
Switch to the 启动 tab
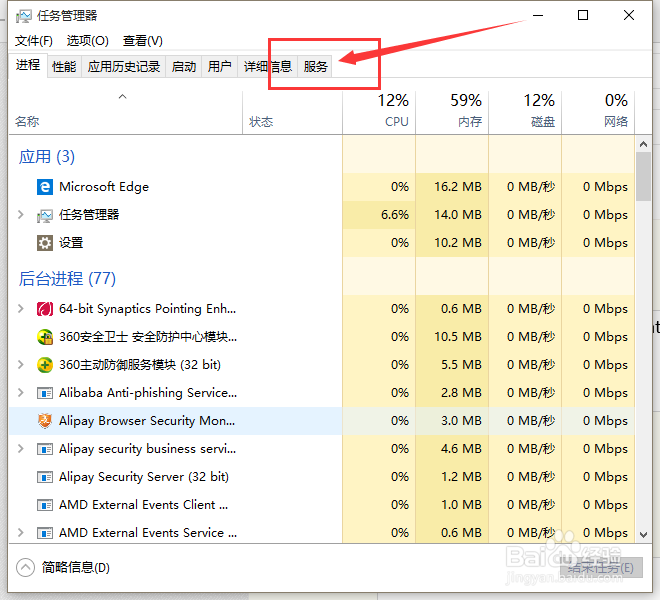[x=184, y=67]
